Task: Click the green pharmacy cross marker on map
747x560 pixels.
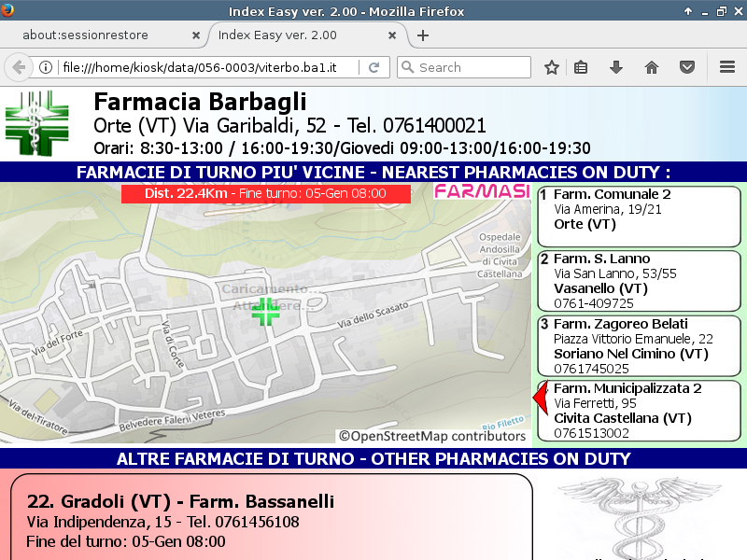Action: (265, 313)
